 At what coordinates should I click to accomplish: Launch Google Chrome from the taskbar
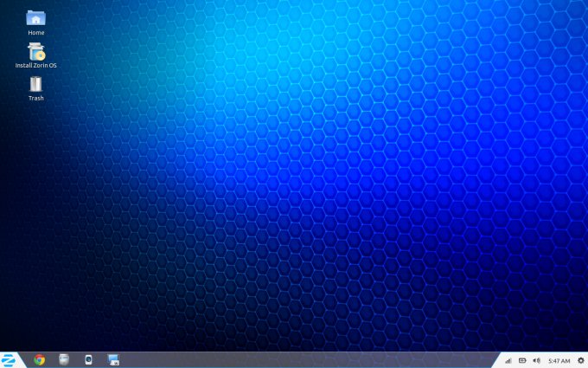(x=40, y=359)
